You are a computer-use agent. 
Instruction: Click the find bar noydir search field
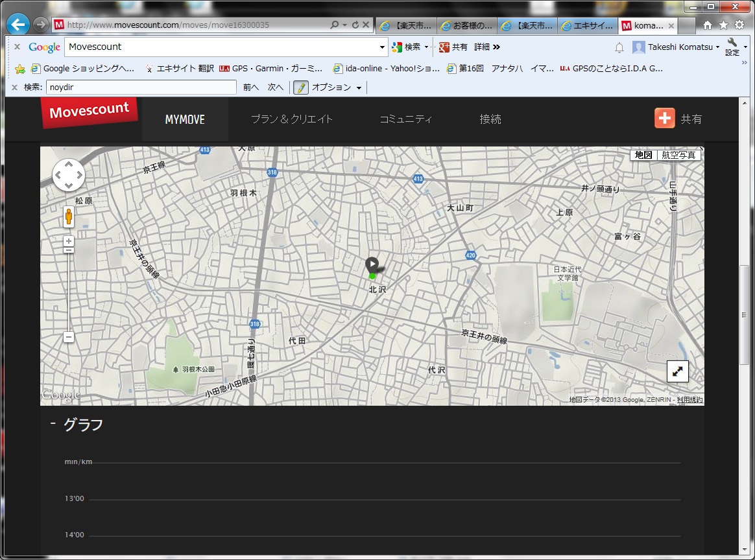[141, 87]
